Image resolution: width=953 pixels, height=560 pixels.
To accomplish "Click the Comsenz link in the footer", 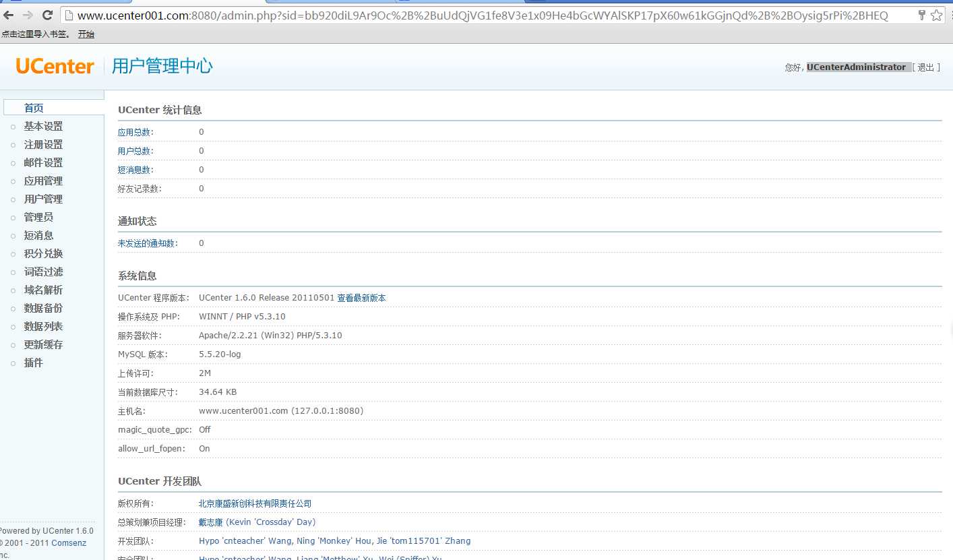I will [x=69, y=542].
